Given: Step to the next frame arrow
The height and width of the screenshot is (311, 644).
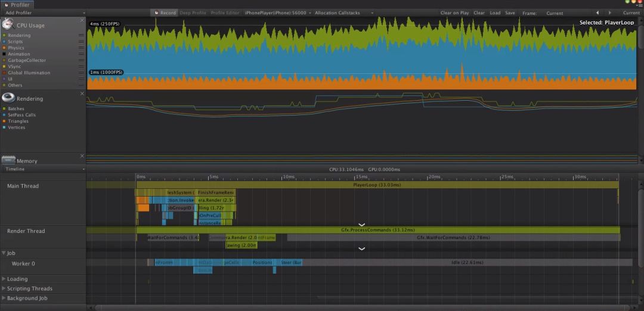Looking at the screenshot, I should point(609,13).
